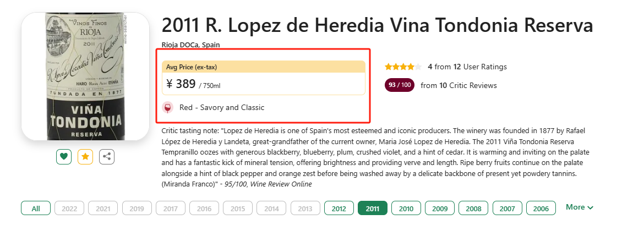The image size is (644, 225).
Task: Open the Vina Tondonia bottle image
Action: click(x=85, y=76)
